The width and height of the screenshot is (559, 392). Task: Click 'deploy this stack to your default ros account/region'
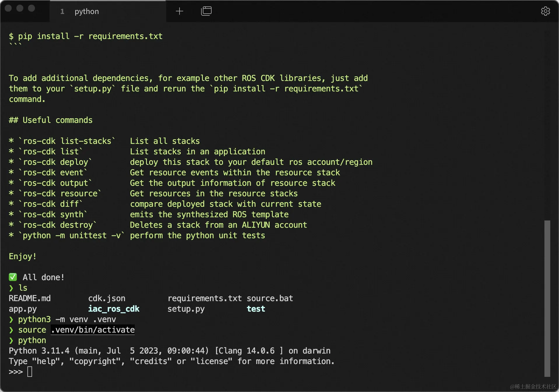coord(251,162)
